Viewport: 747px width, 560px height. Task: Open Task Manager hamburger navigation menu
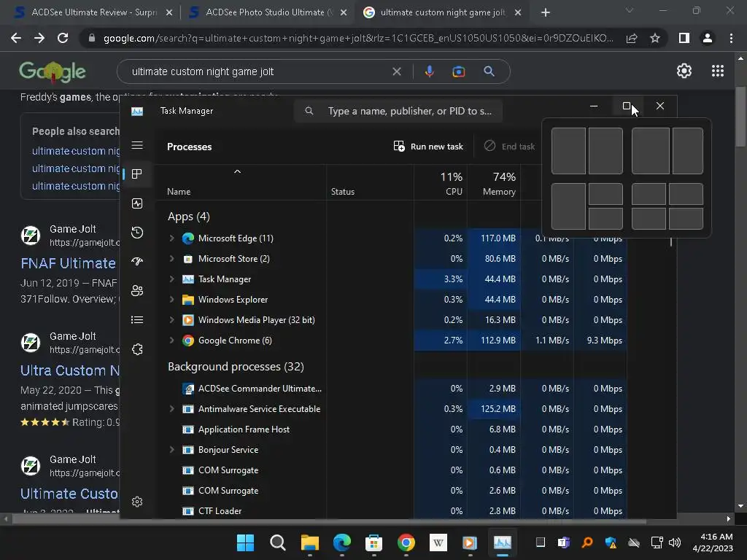[x=137, y=145]
